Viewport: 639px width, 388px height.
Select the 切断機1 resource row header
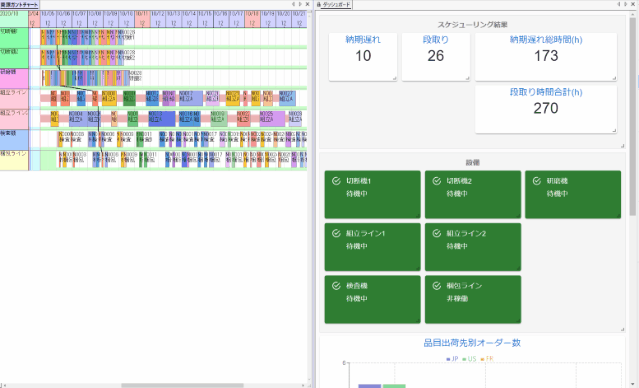click(14, 38)
